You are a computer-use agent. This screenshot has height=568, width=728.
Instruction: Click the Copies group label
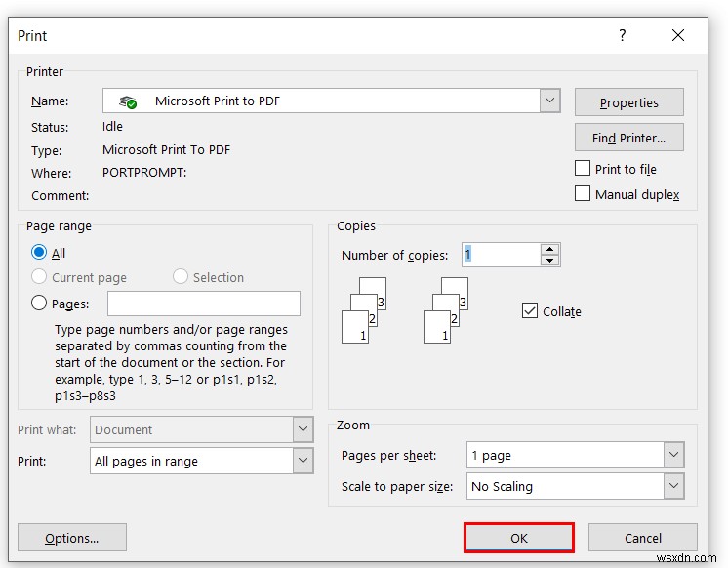356,226
